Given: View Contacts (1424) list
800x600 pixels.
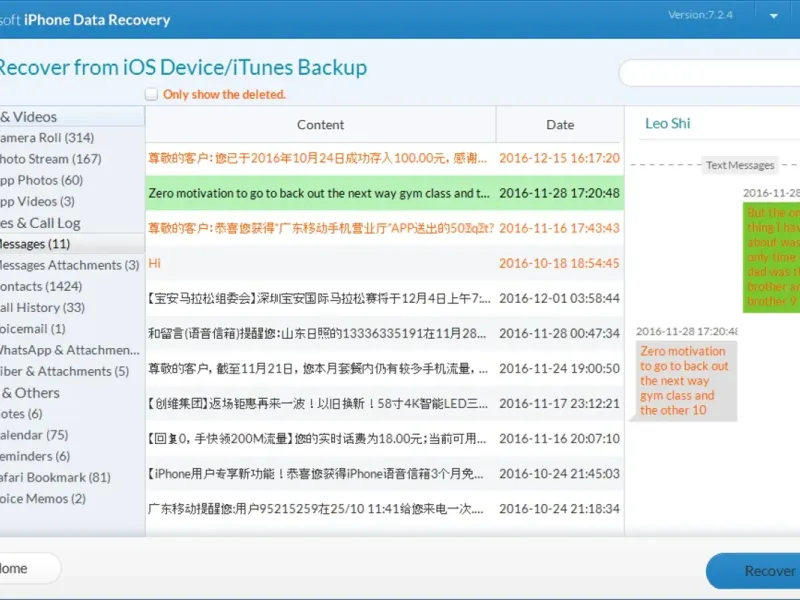Looking at the screenshot, I should (x=41, y=286).
